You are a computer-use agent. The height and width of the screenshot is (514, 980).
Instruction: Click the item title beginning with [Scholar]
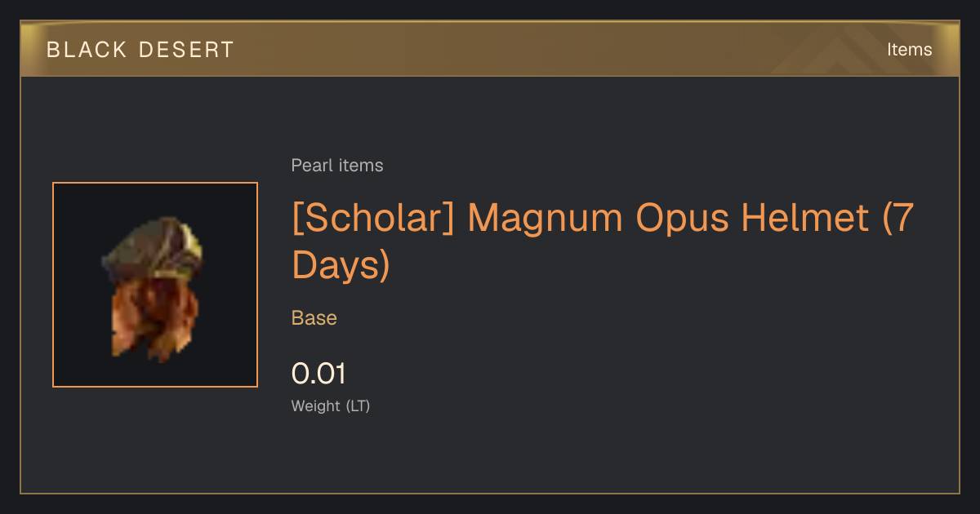pos(602,241)
